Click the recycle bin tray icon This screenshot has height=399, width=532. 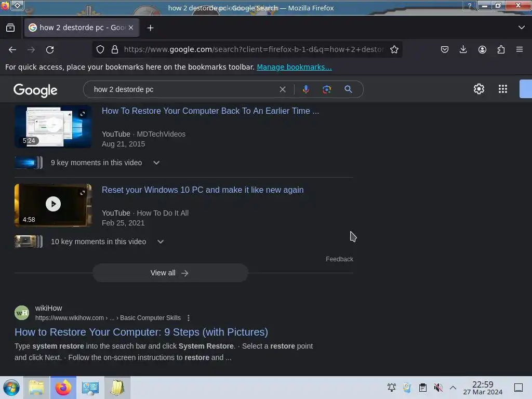(407, 388)
